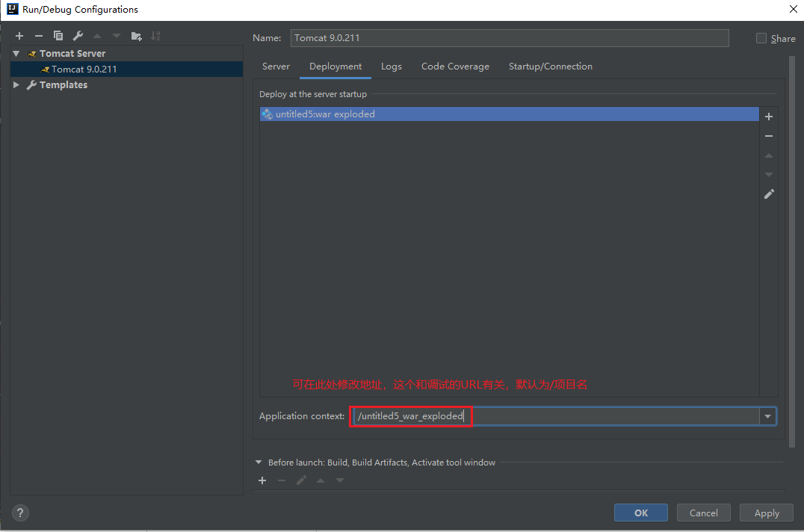This screenshot has height=532, width=804.
Task: Go to the Code Coverage tab
Action: pyautogui.click(x=455, y=66)
